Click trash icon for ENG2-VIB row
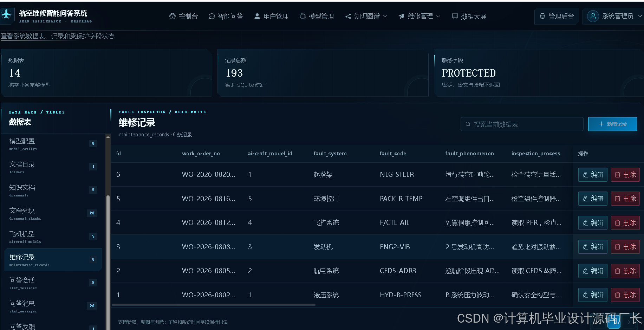The image size is (644, 330). click(617, 247)
